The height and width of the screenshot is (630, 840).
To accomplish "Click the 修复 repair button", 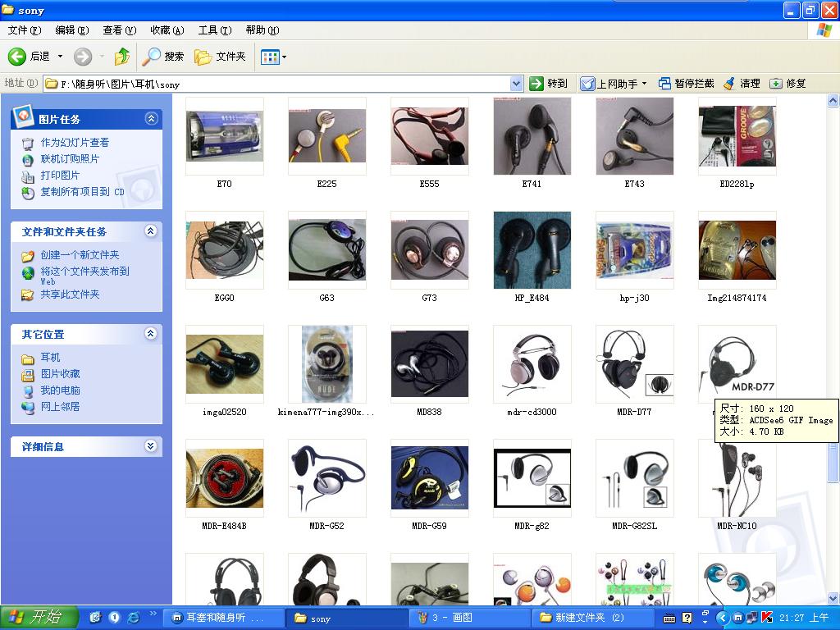I will coord(787,84).
